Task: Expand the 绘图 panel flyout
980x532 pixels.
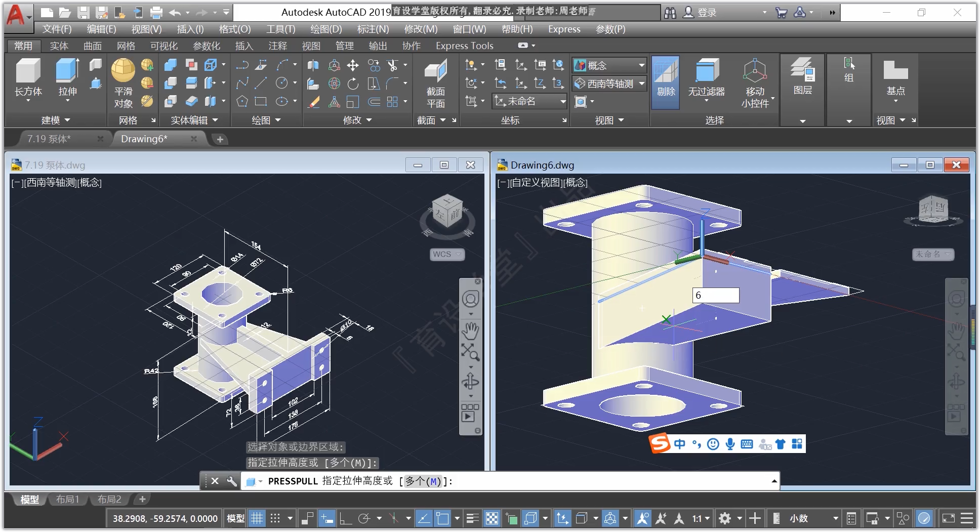Action: 266,120
